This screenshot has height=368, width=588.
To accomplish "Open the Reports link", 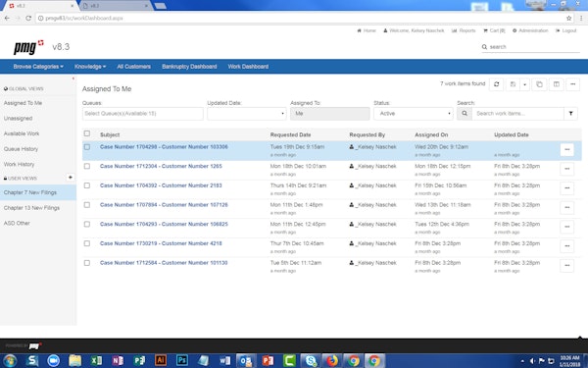I will 464,30.
